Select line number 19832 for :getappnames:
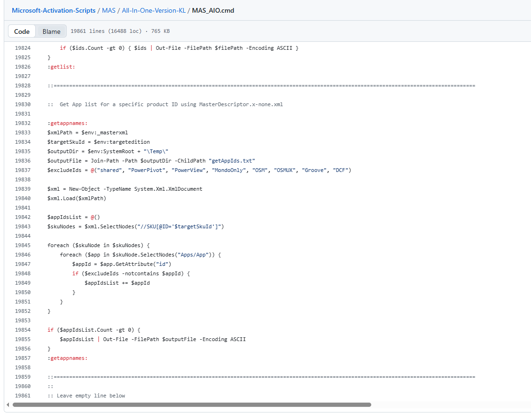 [23, 123]
